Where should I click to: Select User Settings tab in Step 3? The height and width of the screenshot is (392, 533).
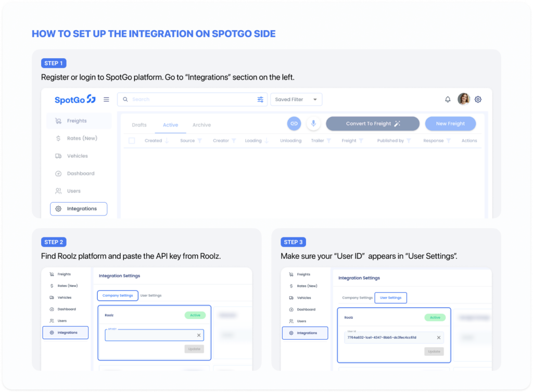[390, 297]
